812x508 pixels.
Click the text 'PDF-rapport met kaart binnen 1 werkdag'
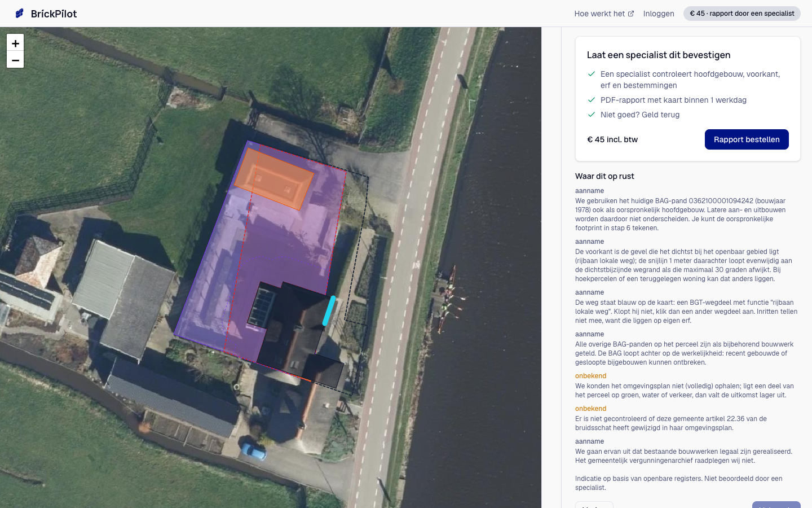point(673,100)
